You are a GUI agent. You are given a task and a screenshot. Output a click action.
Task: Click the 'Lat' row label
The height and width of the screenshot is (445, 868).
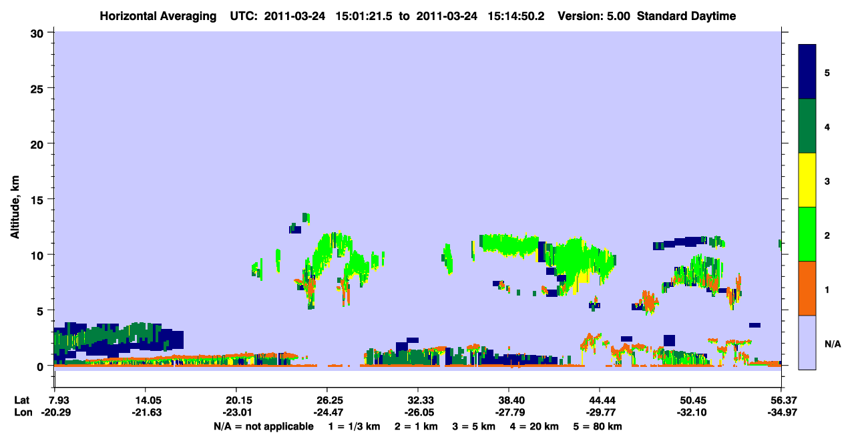click(22, 400)
